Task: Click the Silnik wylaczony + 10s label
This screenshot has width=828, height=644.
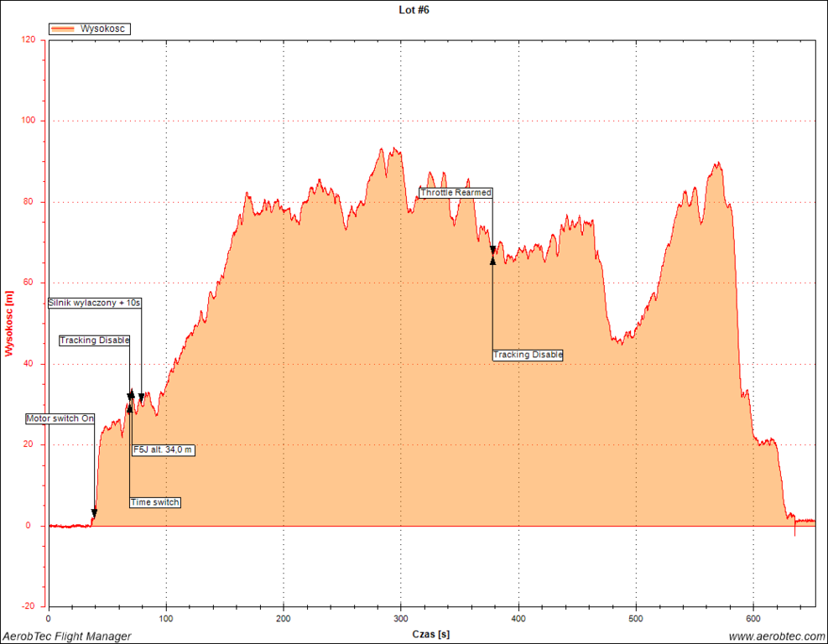Action: (x=94, y=303)
